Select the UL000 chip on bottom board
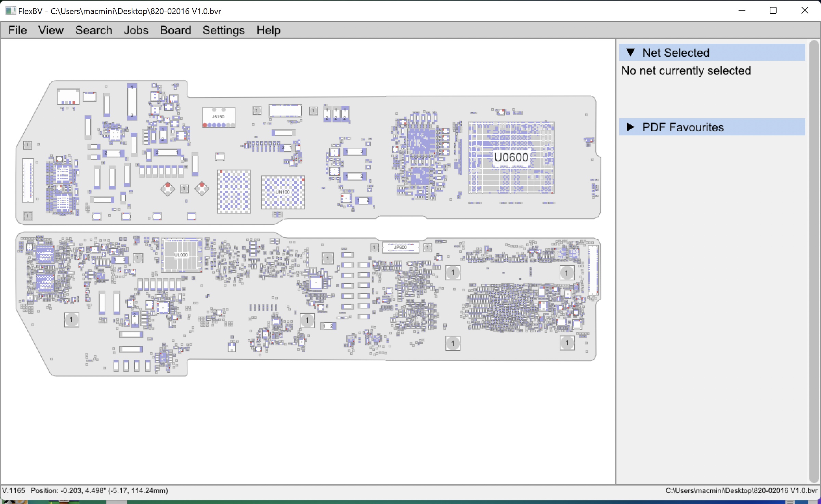This screenshot has height=504, width=821. (x=181, y=255)
